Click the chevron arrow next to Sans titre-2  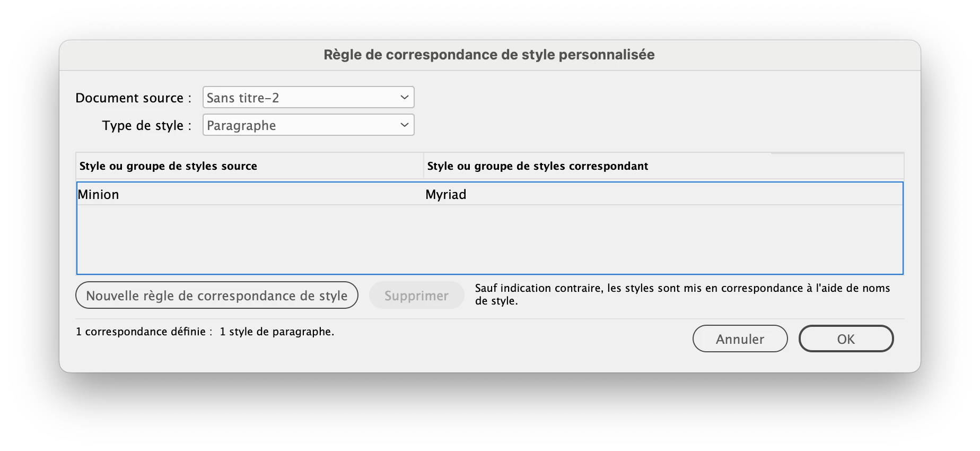click(404, 98)
